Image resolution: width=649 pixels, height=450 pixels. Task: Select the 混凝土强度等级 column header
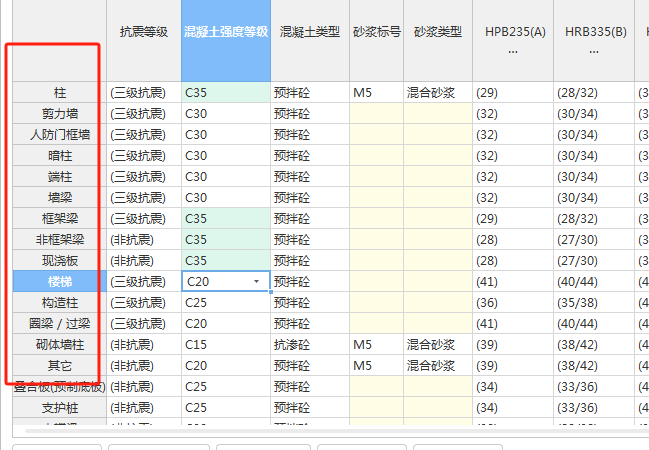226,41
